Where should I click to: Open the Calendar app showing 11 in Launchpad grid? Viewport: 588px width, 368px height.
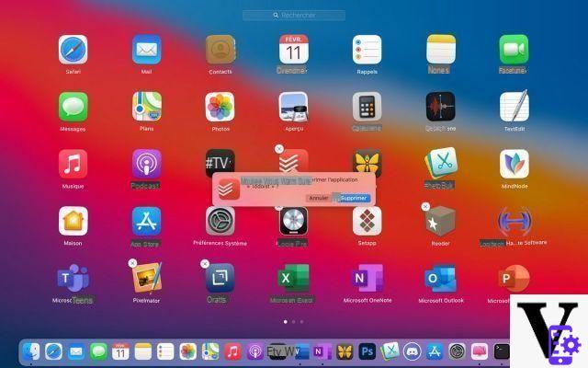tap(294, 50)
